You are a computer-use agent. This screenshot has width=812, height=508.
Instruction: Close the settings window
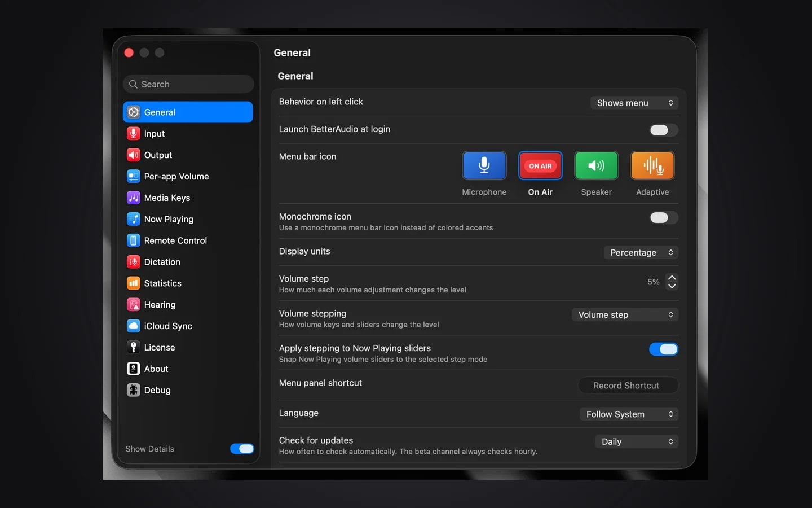pos(129,52)
